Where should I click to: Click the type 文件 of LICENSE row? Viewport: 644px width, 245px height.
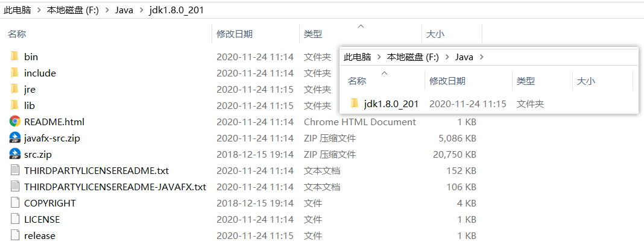tap(313, 219)
